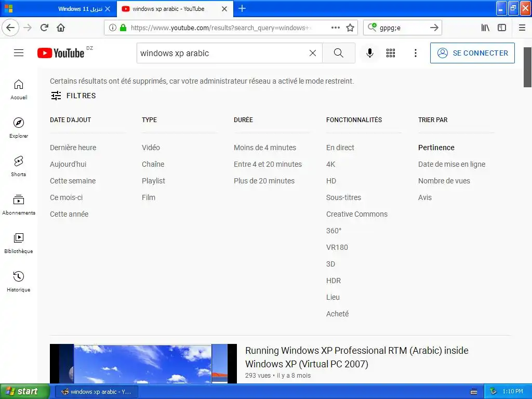Viewport: 532px width, 399px height.
Task: Sort by Date de mise en ligne
Action: tap(451, 164)
